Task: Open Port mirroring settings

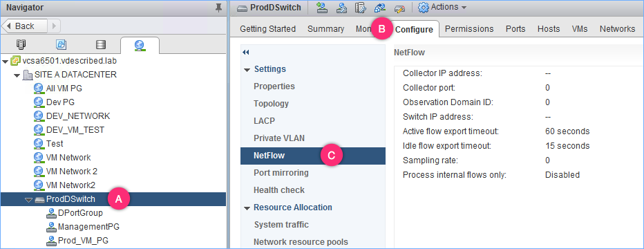Action: pyautogui.click(x=281, y=173)
